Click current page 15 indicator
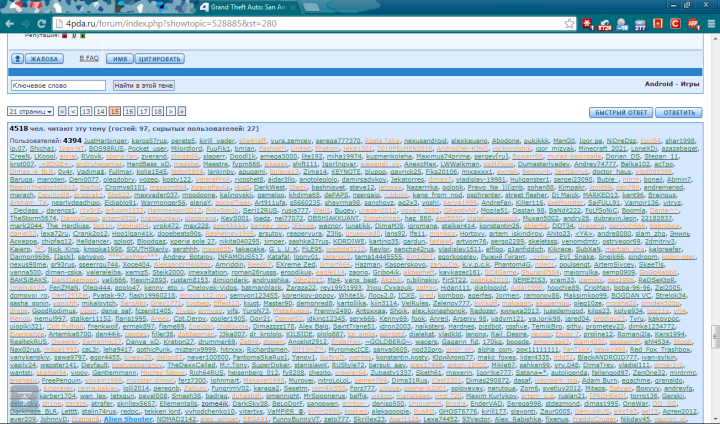Image resolution: width=720 pixels, height=424 pixels. (x=115, y=112)
